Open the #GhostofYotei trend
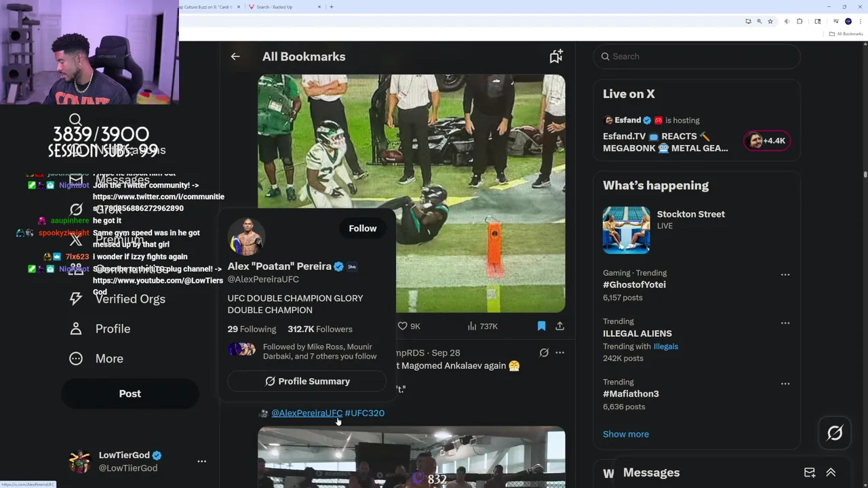 634,285
